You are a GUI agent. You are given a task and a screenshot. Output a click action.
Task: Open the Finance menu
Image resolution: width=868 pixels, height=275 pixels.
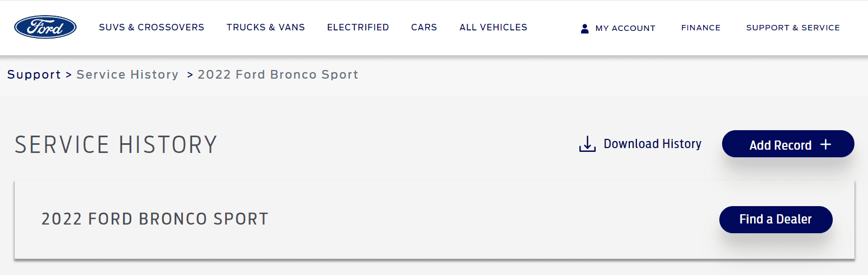point(701,28)
